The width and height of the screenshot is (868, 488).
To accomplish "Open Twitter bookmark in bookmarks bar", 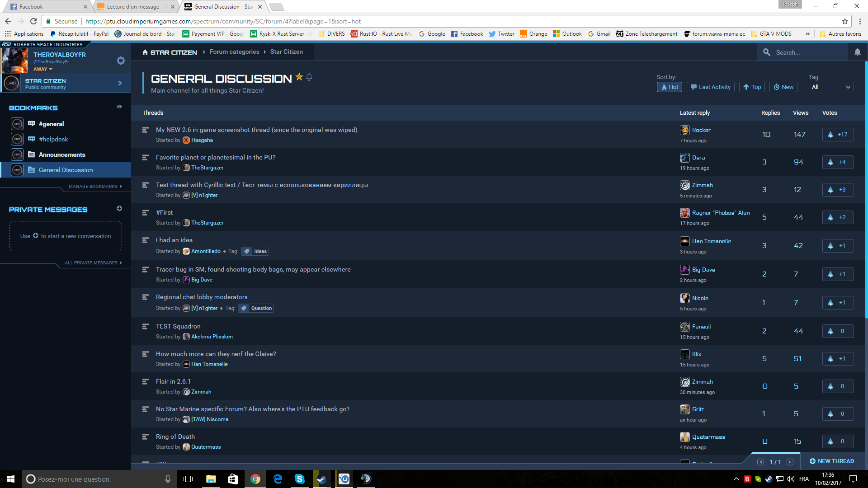I will coord(501,34).
